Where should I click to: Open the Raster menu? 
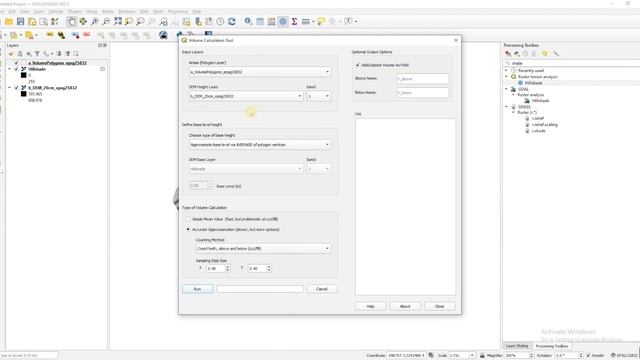click(108, 11)
